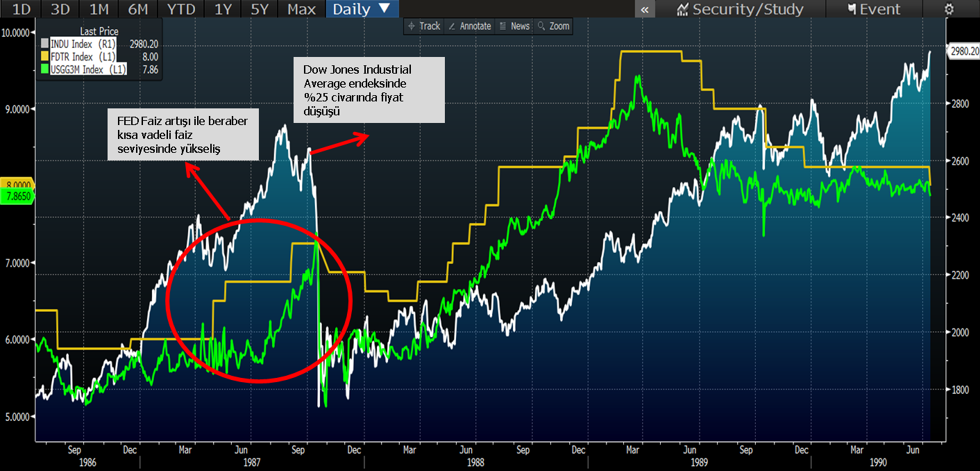Set chart range to 1D

pyautogui.click(x=22, y=9)
